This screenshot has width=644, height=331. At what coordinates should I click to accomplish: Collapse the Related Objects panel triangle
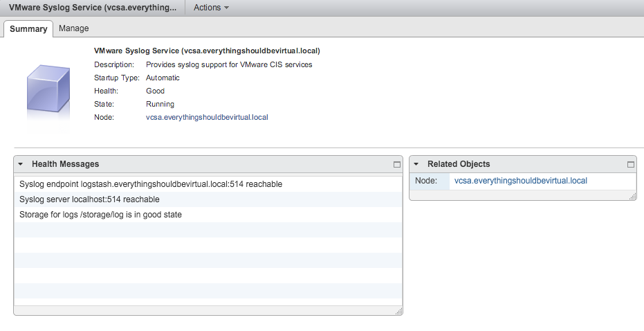[x=416, y=165]
